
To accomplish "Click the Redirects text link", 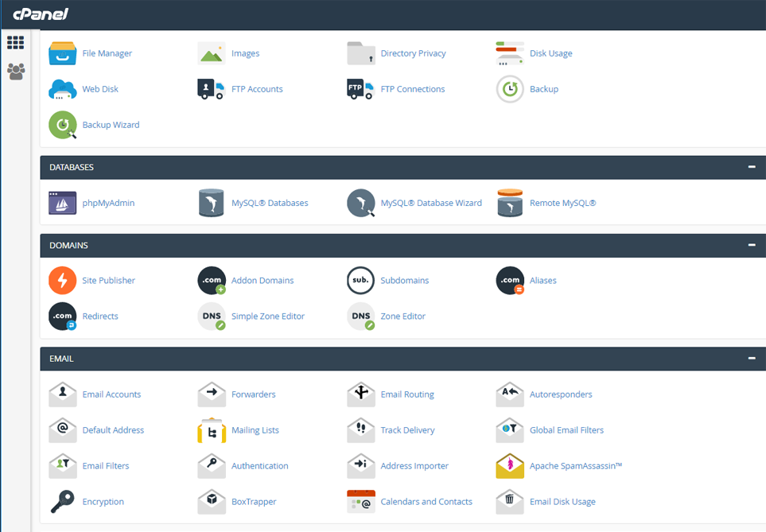I will (100, 316).
